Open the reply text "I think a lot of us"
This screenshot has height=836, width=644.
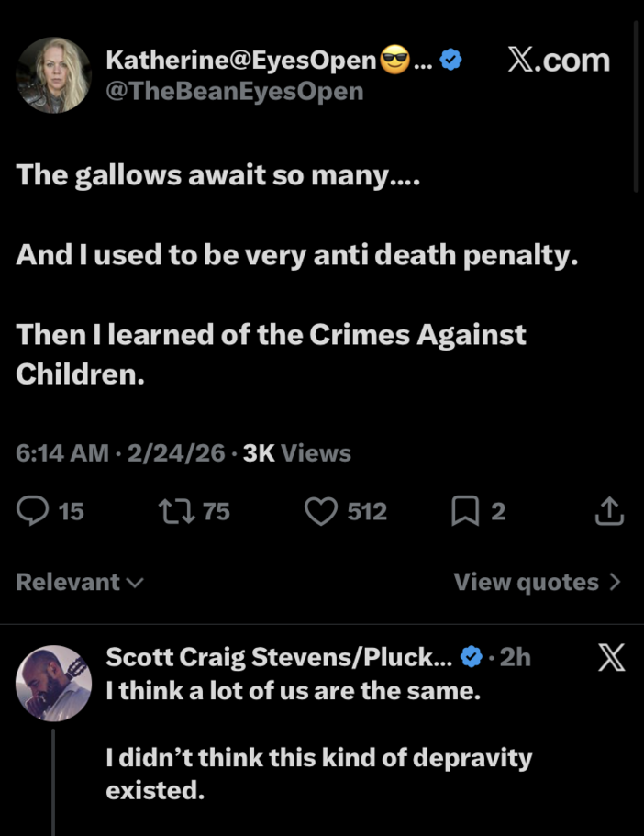click(293, 690)
